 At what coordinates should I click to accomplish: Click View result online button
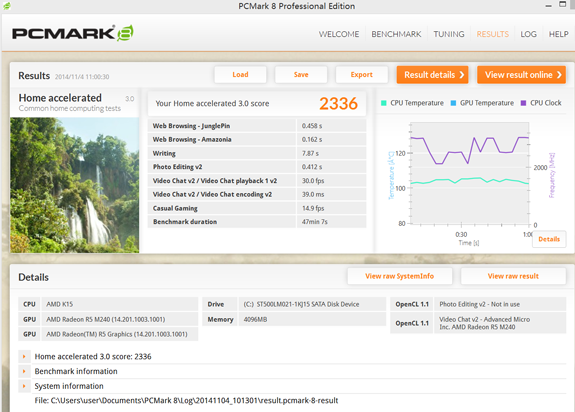coord(521,75)
